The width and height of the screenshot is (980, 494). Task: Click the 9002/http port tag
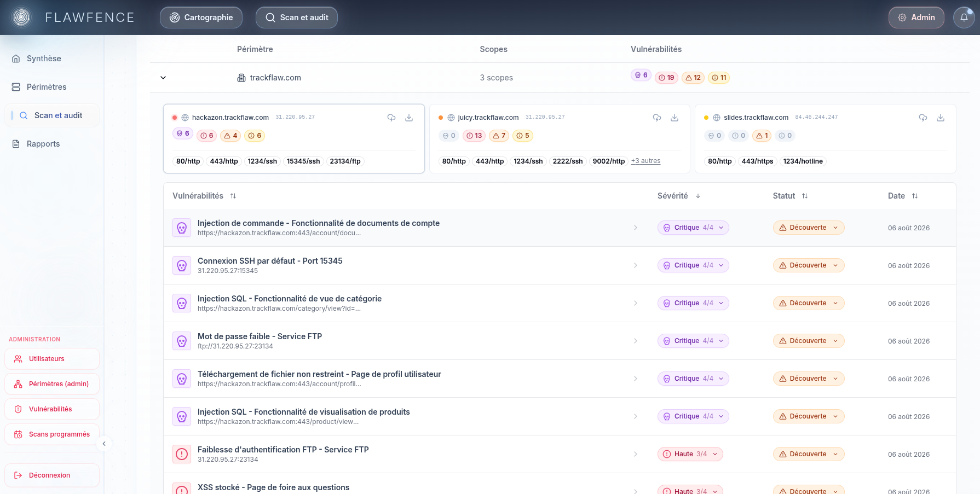(608, 161)
